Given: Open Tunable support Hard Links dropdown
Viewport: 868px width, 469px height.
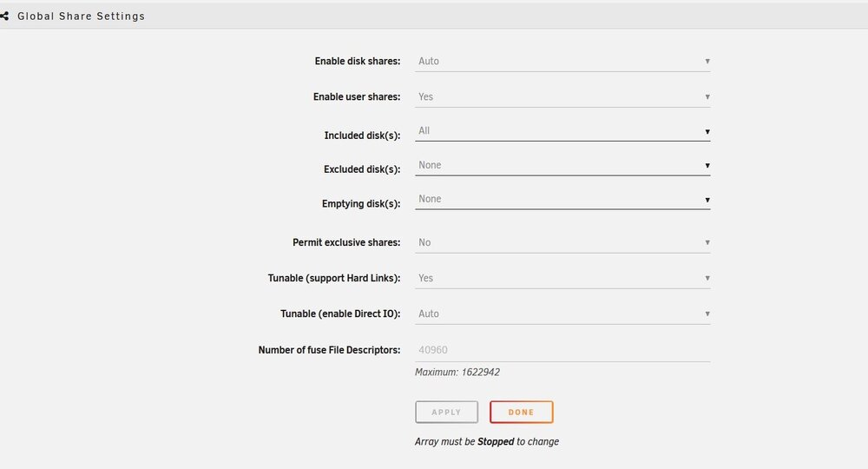Looking at the screenshot, I should click(x=562, y=278).
